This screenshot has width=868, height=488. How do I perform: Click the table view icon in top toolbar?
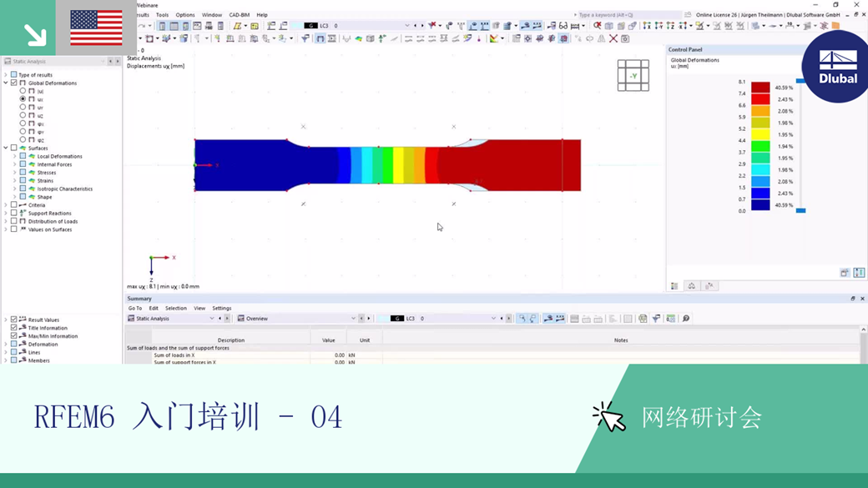174,26
